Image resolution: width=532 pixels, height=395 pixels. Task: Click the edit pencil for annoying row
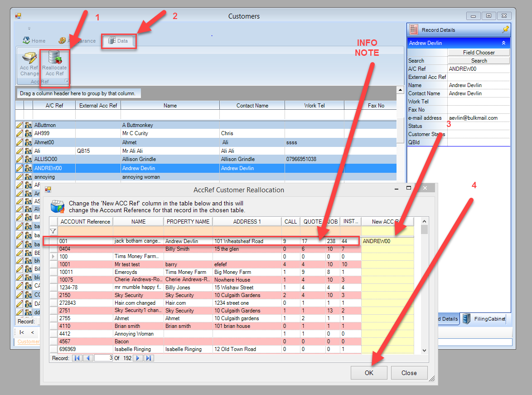click(19, 177)
